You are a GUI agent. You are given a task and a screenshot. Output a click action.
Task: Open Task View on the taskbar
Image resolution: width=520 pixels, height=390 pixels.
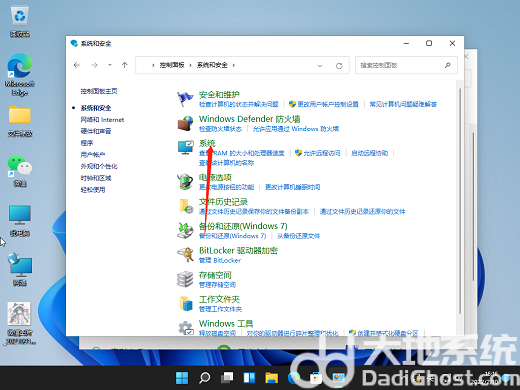point(227,378)
